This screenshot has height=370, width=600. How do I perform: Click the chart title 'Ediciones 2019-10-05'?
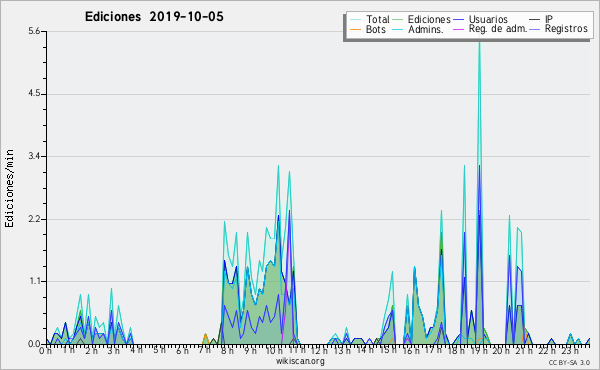154,17
